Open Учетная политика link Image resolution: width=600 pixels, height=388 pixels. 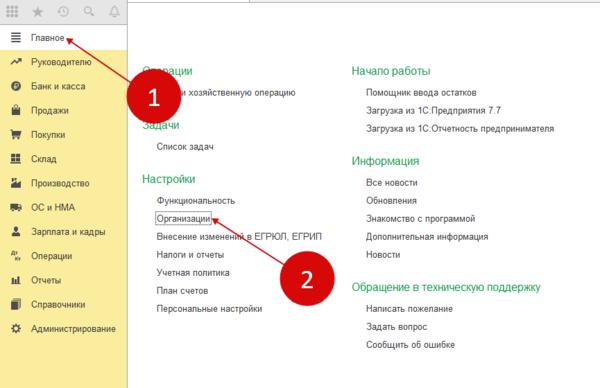pyautogui.click(x=193, y=272)
